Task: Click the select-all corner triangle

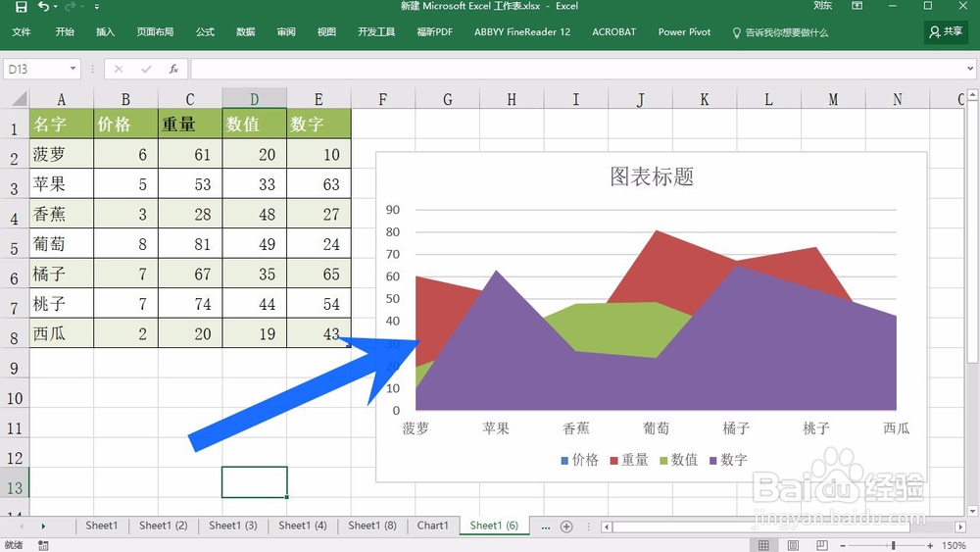Action: [20, 98]
